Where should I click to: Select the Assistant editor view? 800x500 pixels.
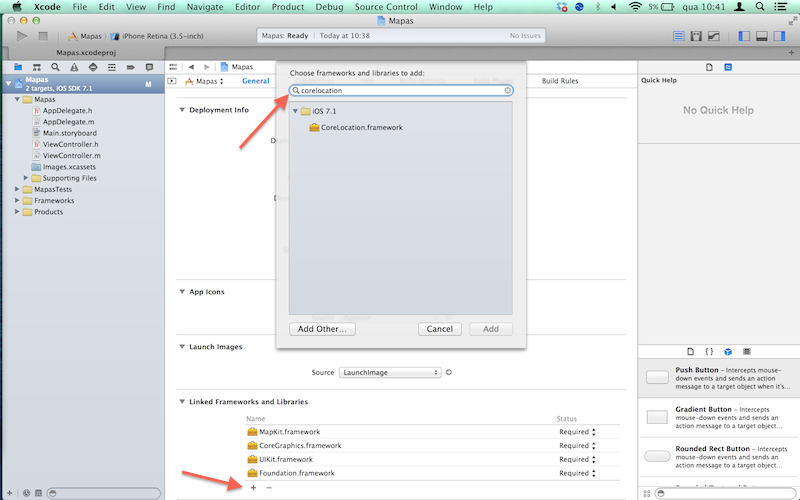click(696, 36)
